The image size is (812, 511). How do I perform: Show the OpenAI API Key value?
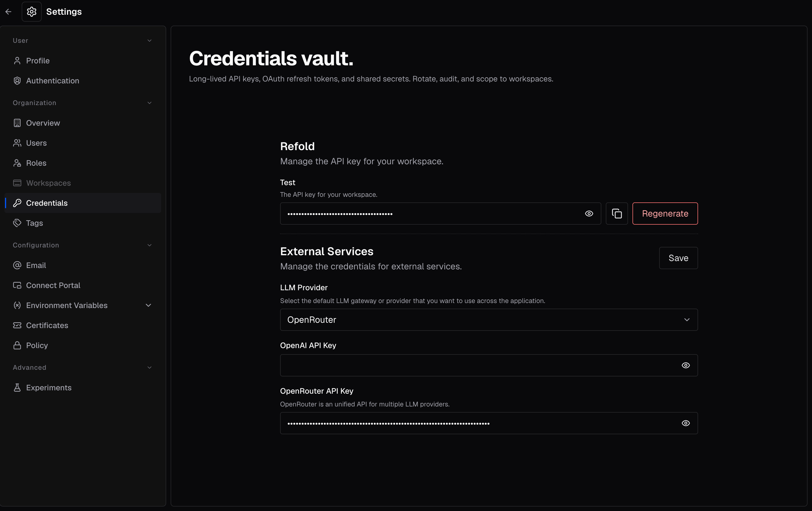686,365
